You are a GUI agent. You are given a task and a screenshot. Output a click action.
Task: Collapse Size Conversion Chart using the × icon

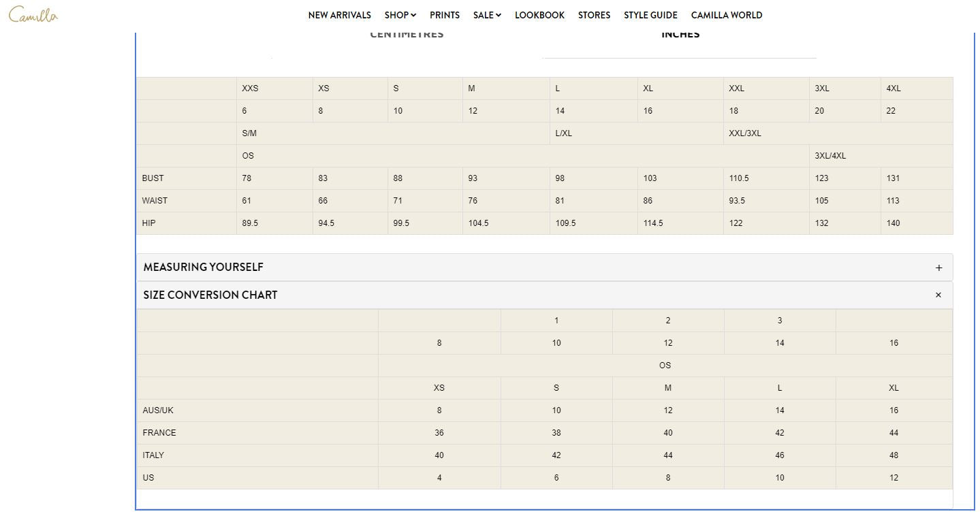[938, 295]
